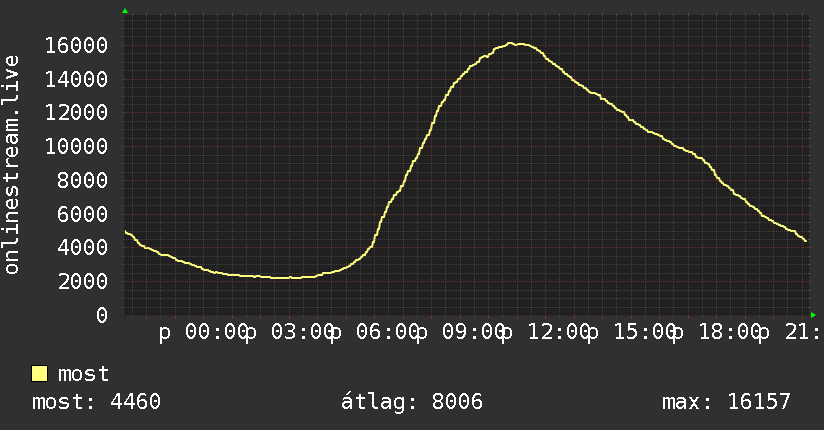Click the 4000 y-axis tick label
Viewport: 824px width, 430px height.
click(x=83, y=247)
